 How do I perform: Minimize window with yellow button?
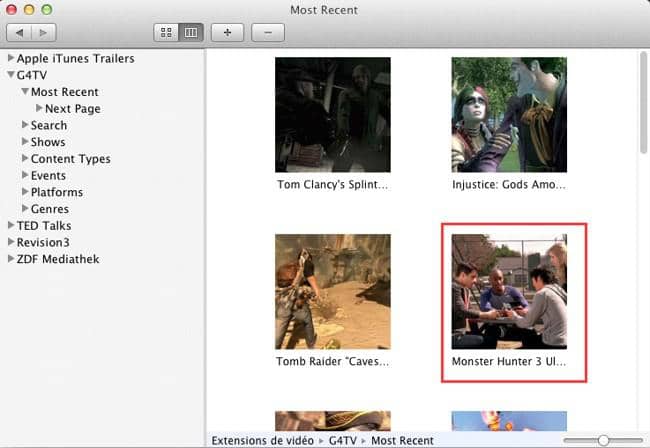tap(29, 9)
